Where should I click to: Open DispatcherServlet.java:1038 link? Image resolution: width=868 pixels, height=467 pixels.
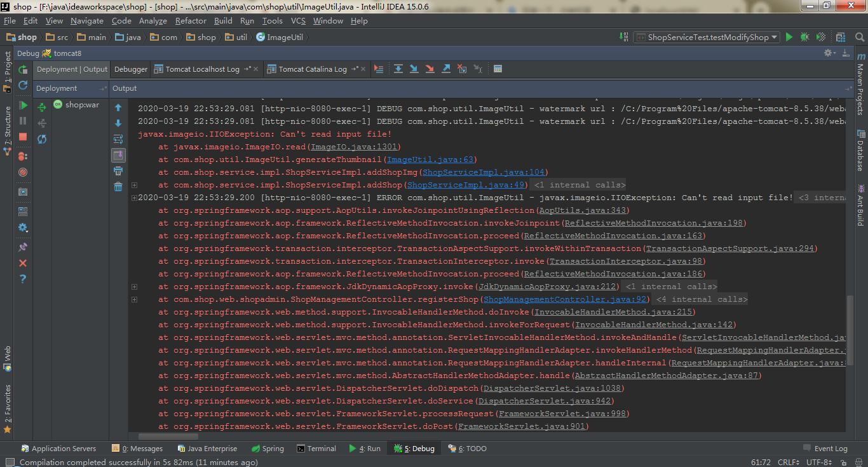552,388
